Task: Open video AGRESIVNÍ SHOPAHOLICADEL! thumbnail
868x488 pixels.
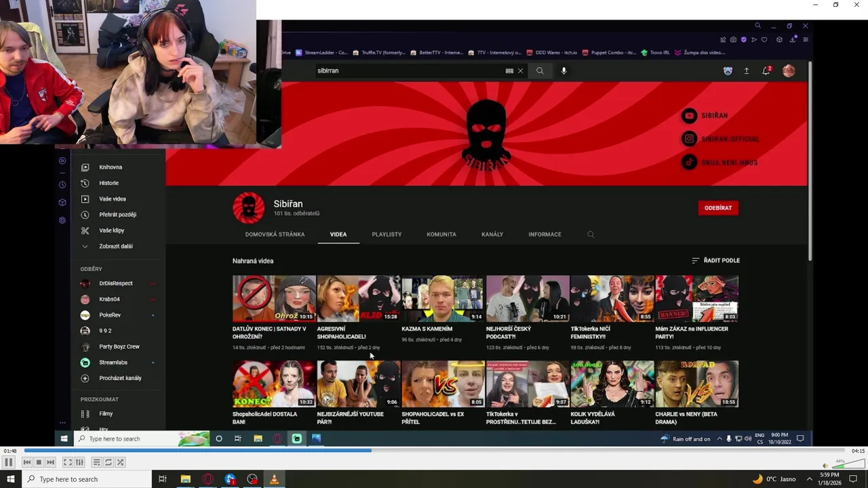Action: pos(358,298)
